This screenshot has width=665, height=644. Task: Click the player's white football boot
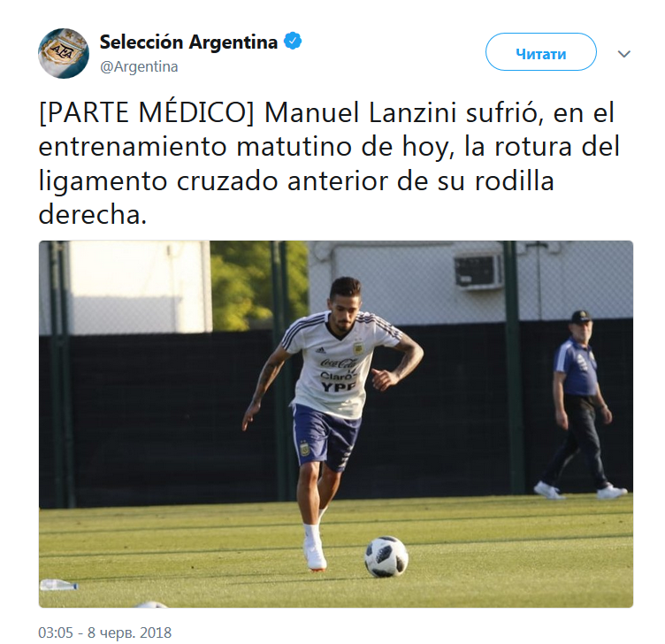[x=315, y=555]
